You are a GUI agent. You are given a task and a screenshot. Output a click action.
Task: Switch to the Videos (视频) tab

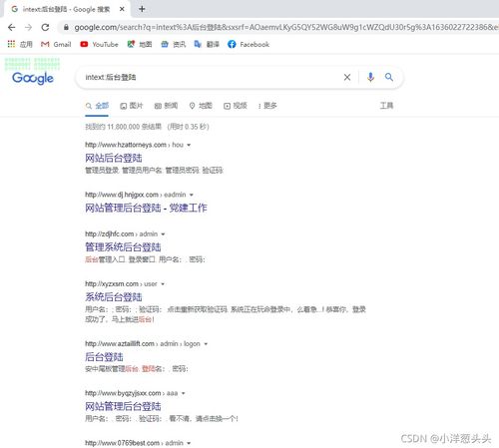click(236, 106)
